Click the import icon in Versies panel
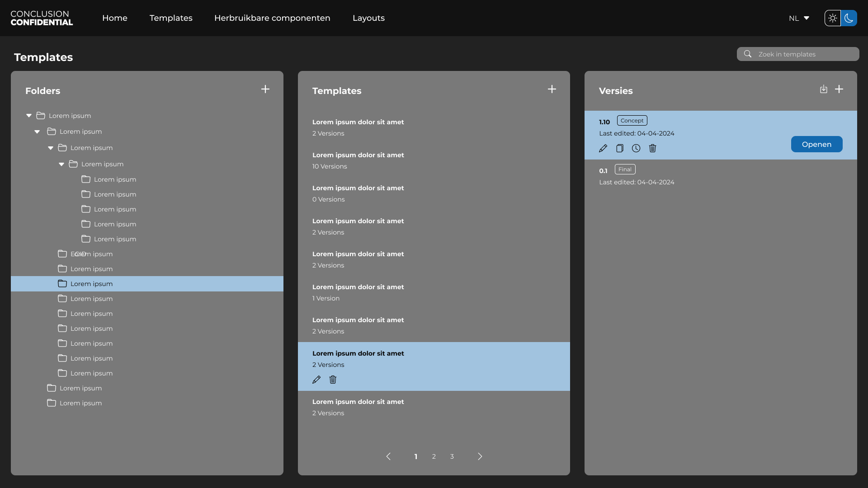Screen dimensions: 868x488 (824, 89)
